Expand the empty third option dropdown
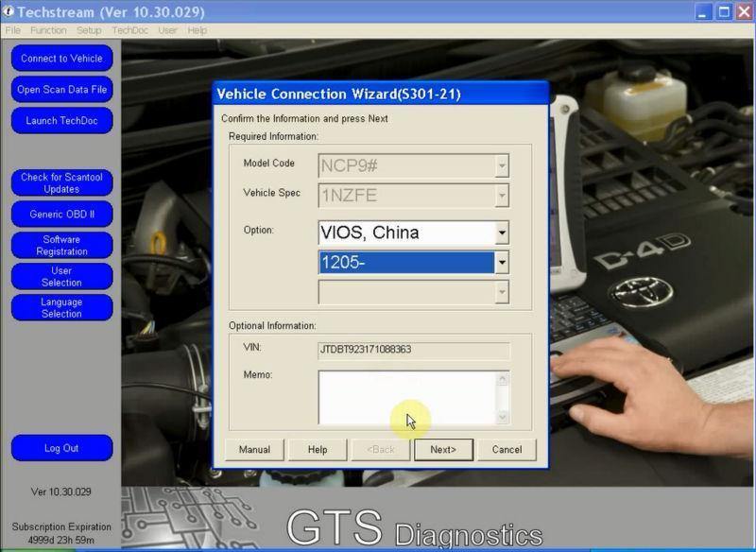Viewport: 756px width, 552px height. click(x=502, y=293)
